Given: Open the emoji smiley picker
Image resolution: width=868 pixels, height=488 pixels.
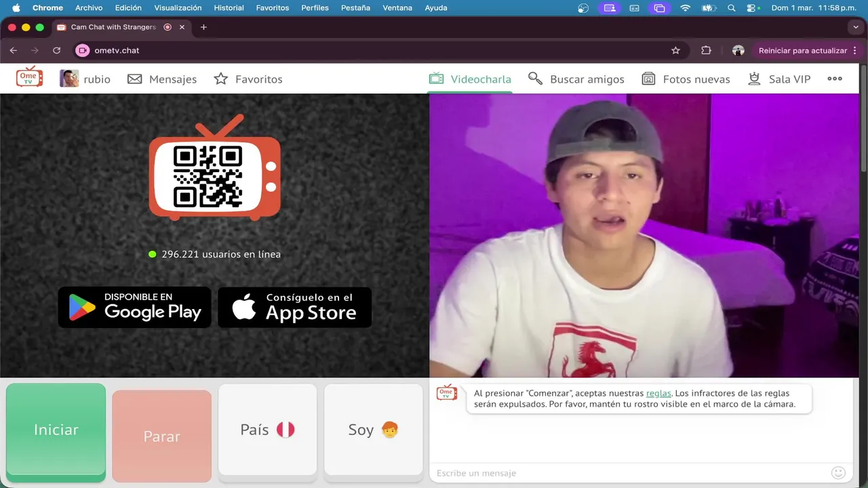Looking at the screenshot, I should click(x=839, y=472).
